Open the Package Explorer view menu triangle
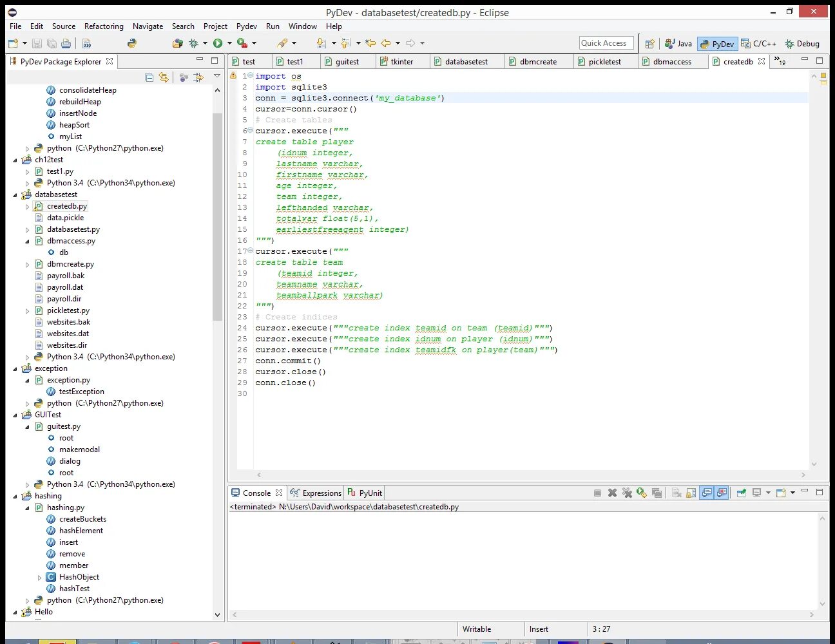Screen dimensions: 835x644 [x=217, y=77]
